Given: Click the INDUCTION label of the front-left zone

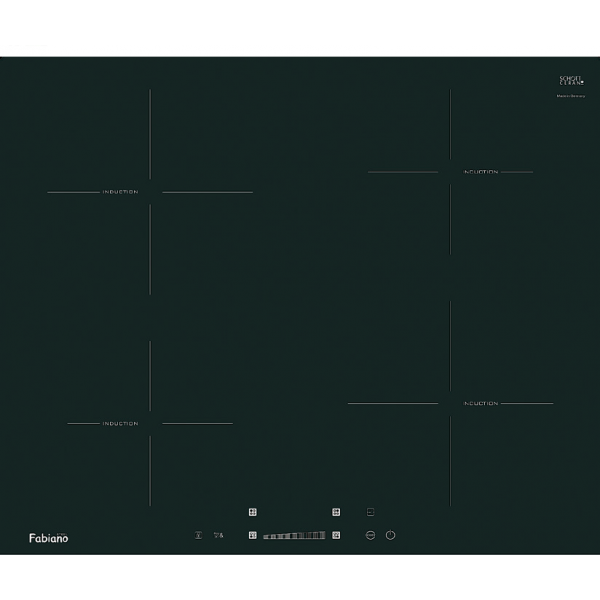Looking at the screenshot, I should 121,424.
